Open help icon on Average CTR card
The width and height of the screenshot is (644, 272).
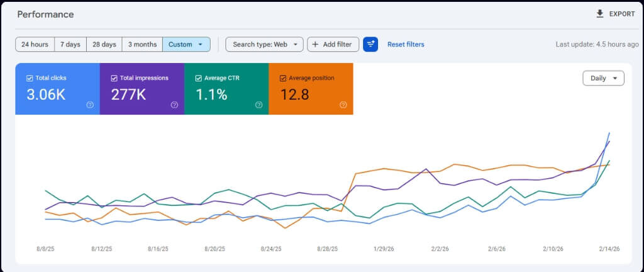[x=258, y=105]
